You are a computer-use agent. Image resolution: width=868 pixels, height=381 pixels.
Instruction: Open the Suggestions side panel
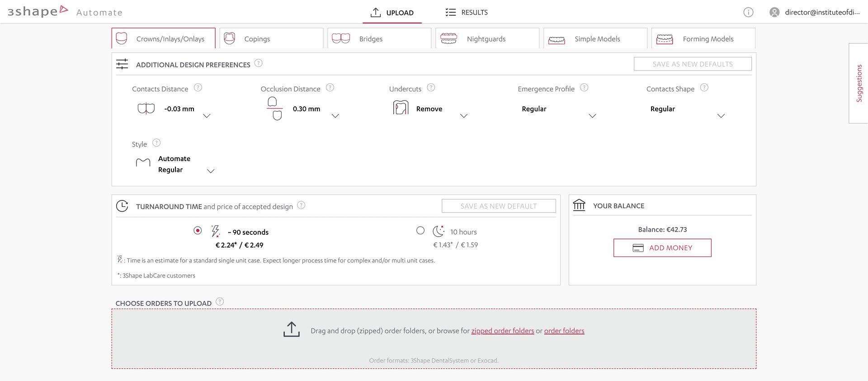tap(859, 83)
